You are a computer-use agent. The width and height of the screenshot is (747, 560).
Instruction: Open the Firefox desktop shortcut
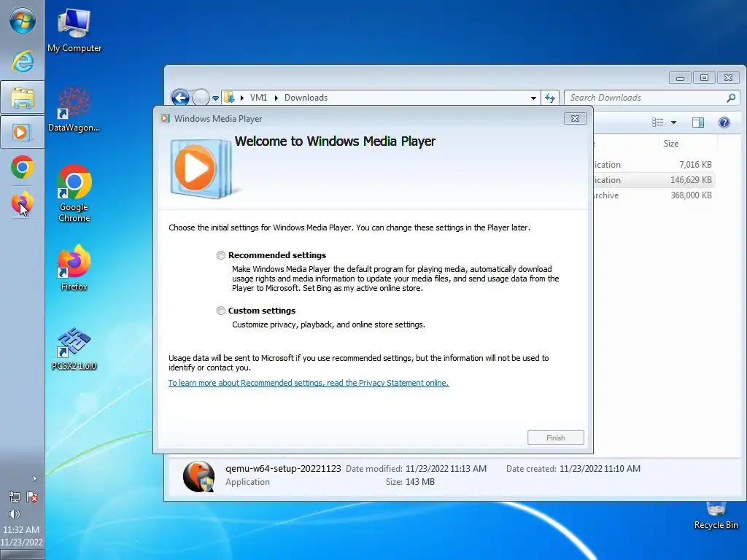(x=74, y=268)
